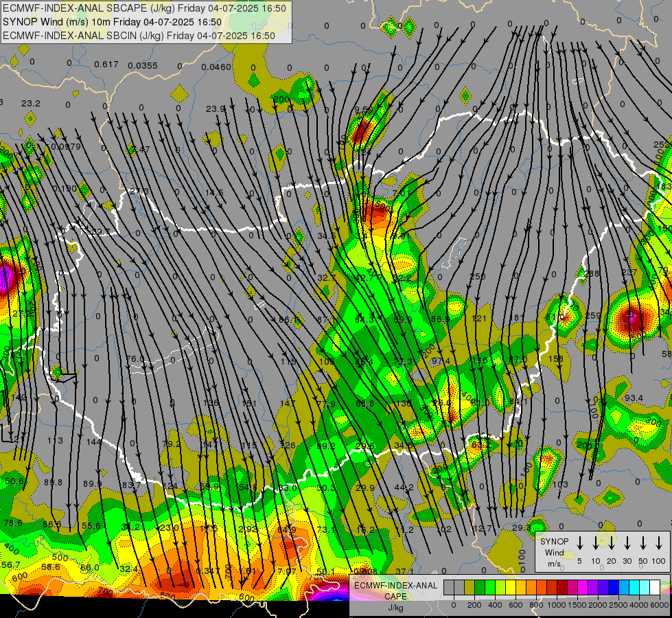Click the SBCIN title line in the header
This screenshot has width=672, height=618.
pyautogui.click(x=139, y=36)
